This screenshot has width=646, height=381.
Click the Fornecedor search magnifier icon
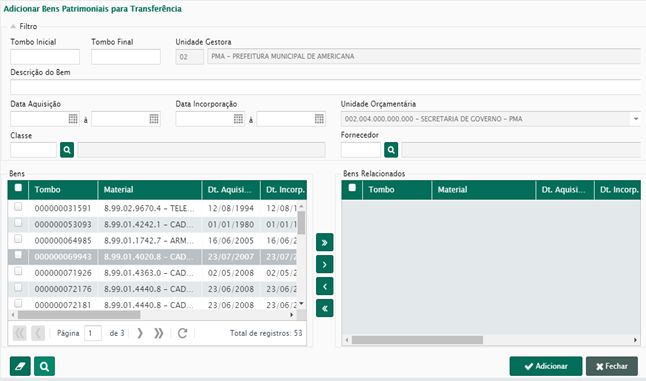click(391, 150)
